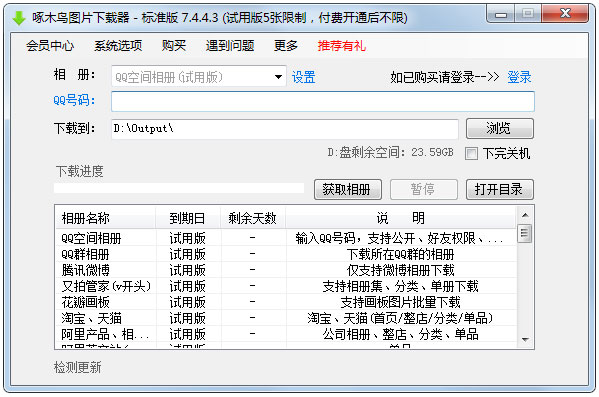Close the 啄木鸟图片下载器 window

565,14
